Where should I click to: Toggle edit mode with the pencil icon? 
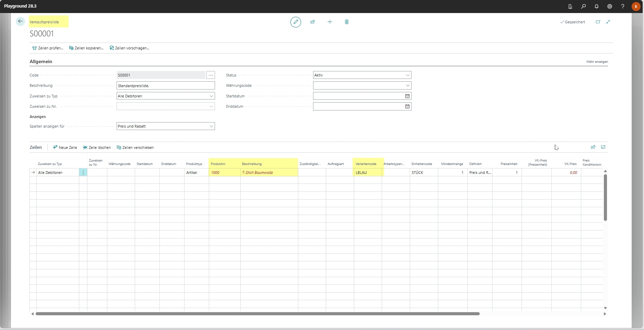296,22
